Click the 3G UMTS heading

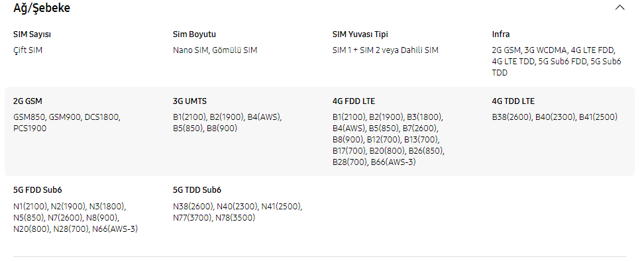click(189, 101)
